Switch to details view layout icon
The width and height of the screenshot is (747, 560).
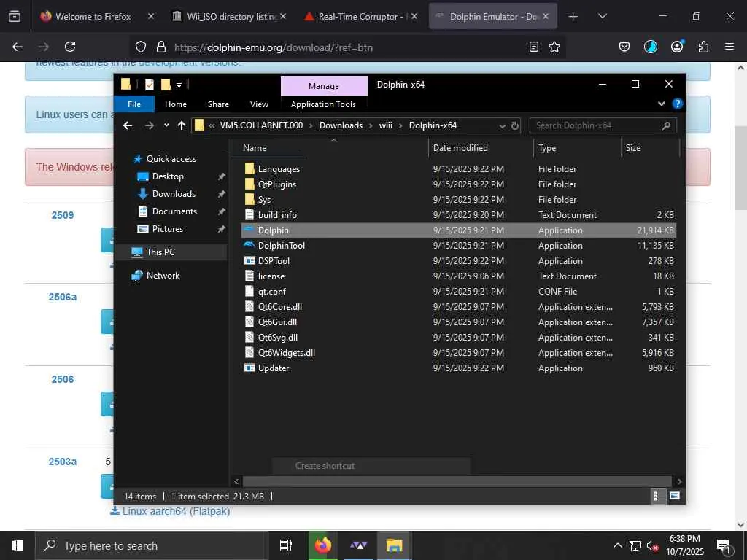tap(656, 496)
